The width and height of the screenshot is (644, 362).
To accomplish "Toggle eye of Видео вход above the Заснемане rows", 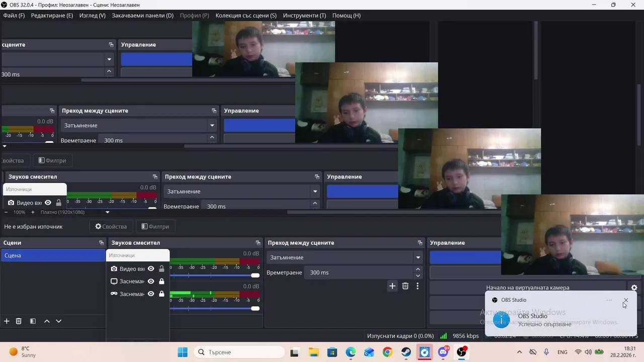I will [151, 269].
